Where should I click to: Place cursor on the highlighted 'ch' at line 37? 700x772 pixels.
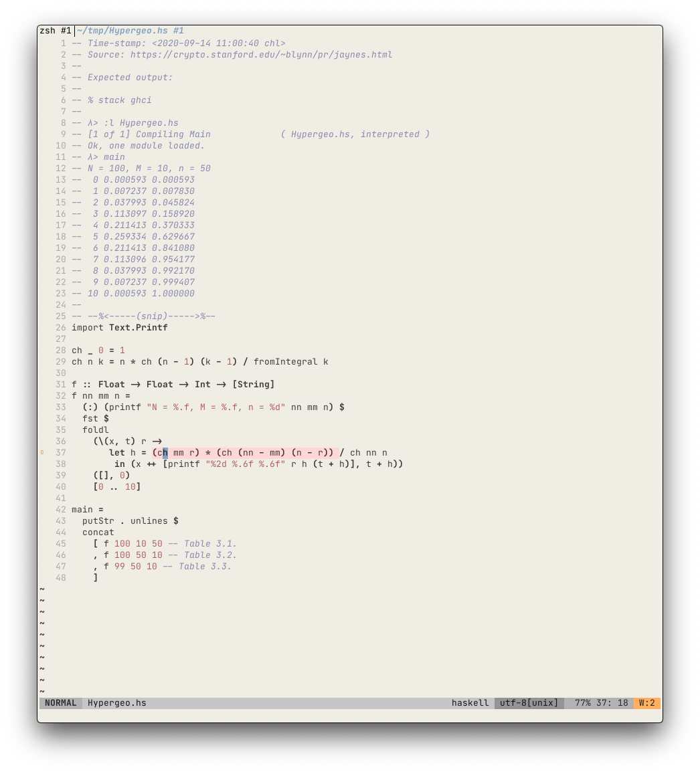163,453
